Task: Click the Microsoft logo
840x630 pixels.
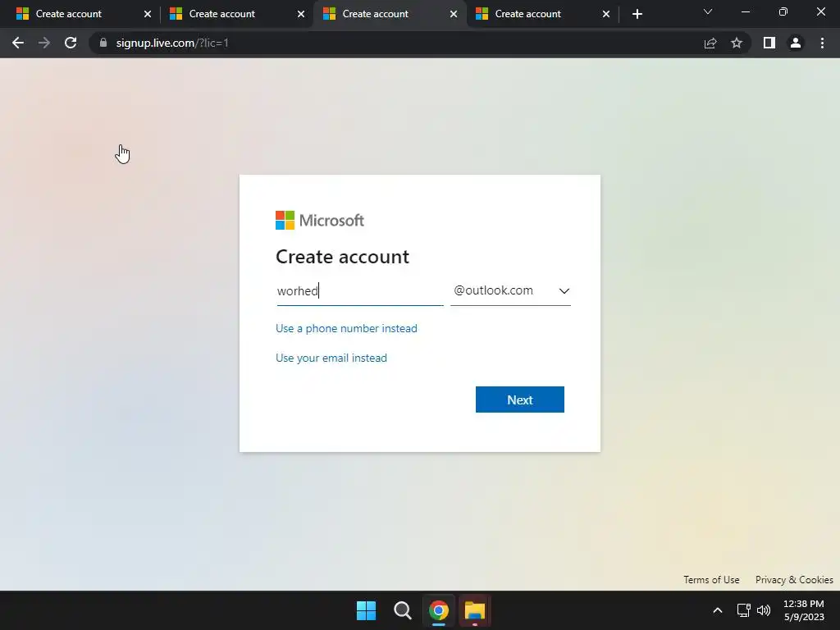Action: [x=320, y=220]
